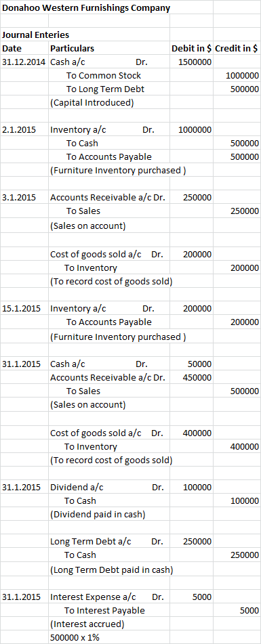Click 'Accounts Receivable a/c Dr.' with the 250000 debit
The image size is (261, 644).
point(108,198)
